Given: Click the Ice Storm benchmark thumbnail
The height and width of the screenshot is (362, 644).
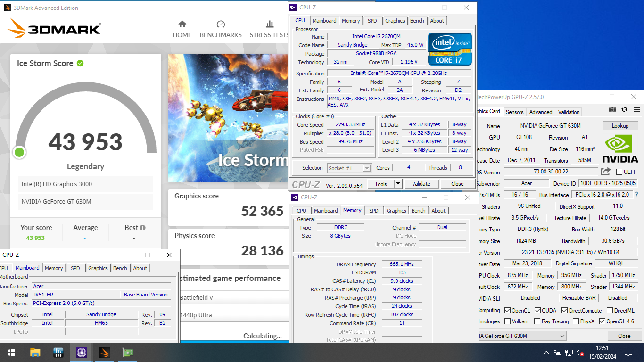Looking at the screenshot, I should tap(228, 118).
